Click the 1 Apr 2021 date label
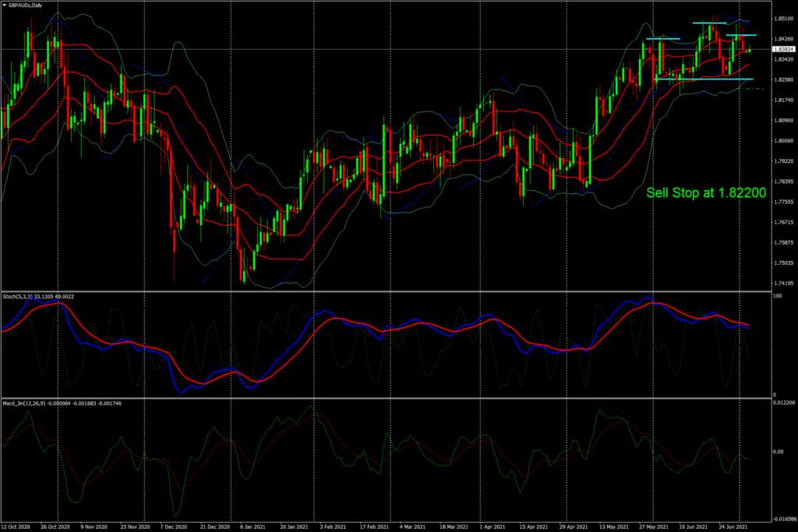 493,527
